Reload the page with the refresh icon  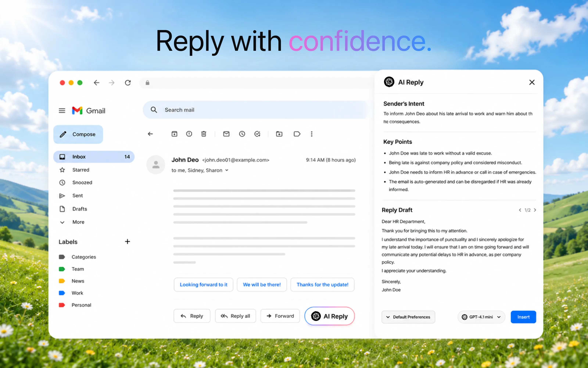[x=128, y=83]
